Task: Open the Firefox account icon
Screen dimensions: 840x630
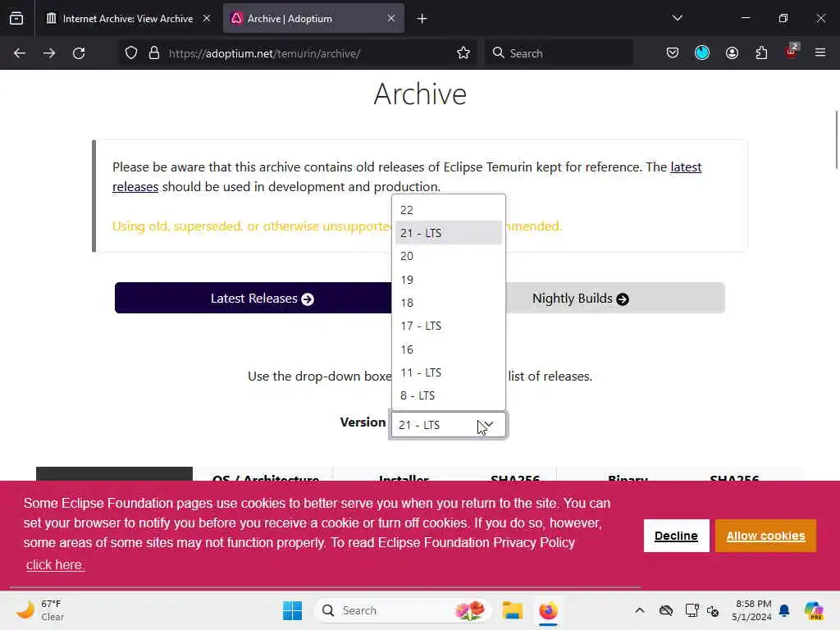Action: pyautogui.click(x=732, y=53)
